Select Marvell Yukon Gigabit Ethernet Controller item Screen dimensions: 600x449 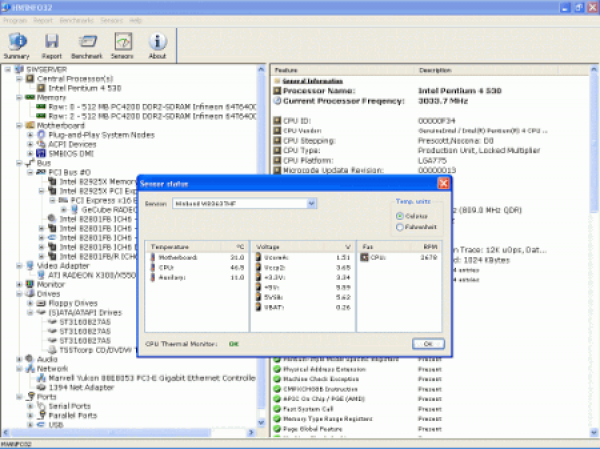(152, 378)
